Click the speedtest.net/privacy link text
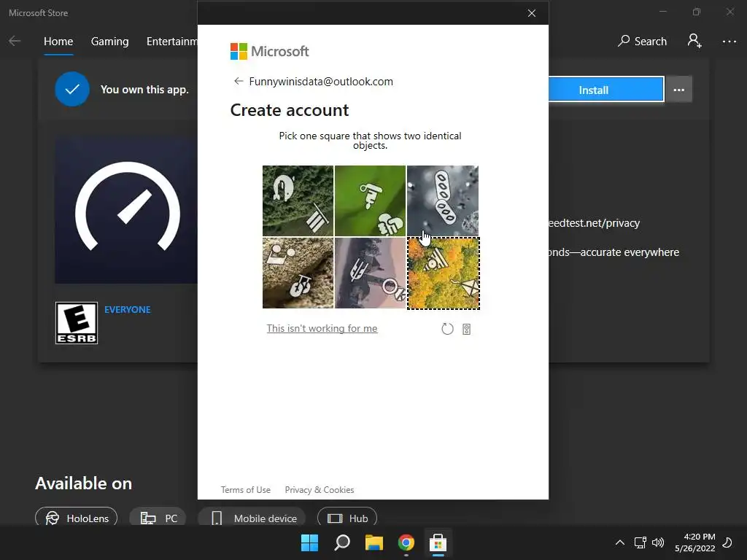Screen dimensions: 747x560 click(594, 223)
